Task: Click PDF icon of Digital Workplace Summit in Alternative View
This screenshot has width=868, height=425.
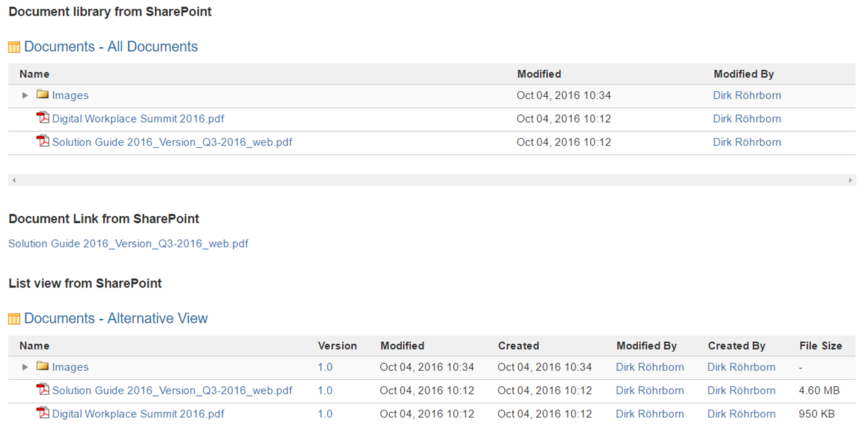Action: 43,413
